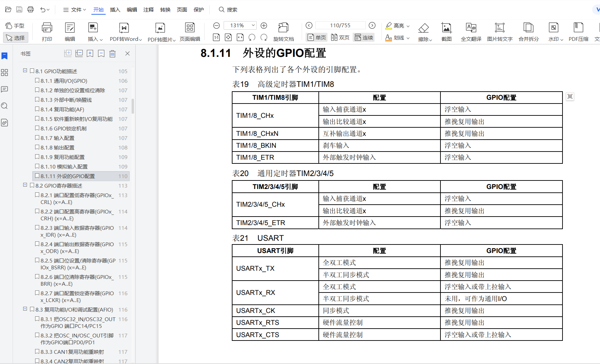The width and height of the screenshot is (600, 364).
Task: Switch to the Annotate (注释) tab
Action: (x=149, y=10)
